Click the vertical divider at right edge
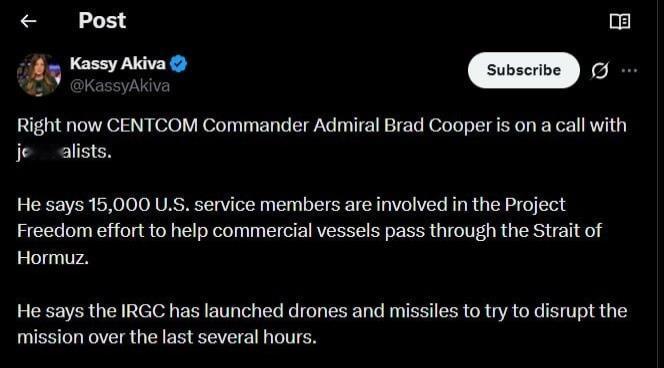This screenshot has width=664, height=368. pos(658,184)
